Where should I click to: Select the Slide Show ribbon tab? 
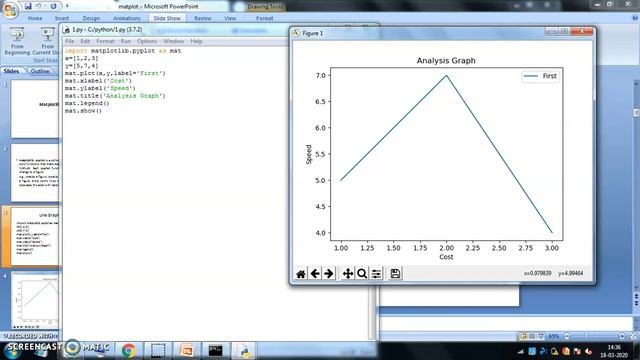click(167, 18)
